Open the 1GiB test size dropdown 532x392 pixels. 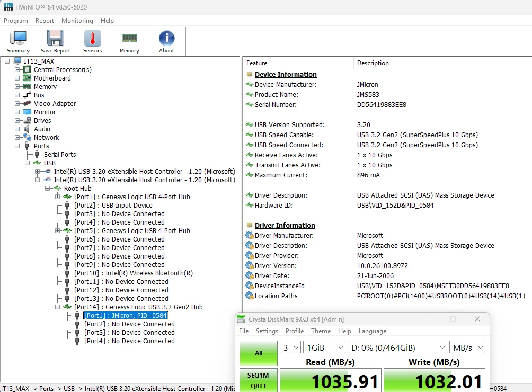[x=324, y=348]
